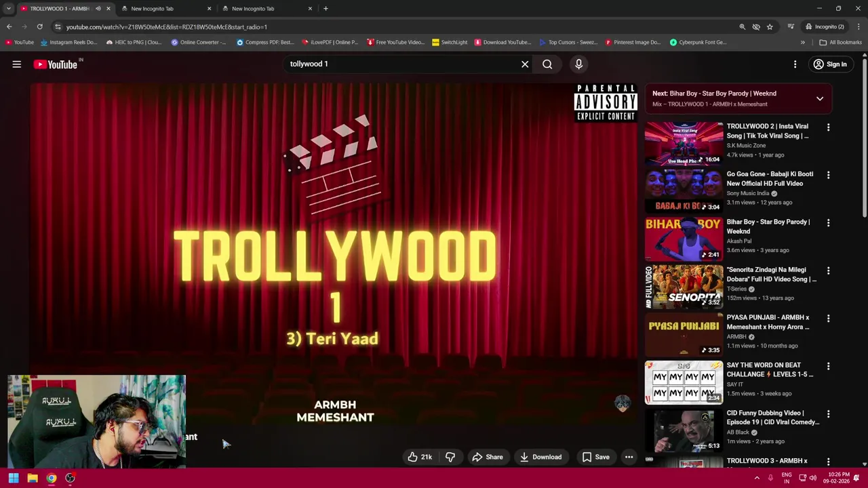Open Senorita Zindagi Na Milegi Dobara title
Viewport: 868px width, 488px height.
click(x=771, y=274)
